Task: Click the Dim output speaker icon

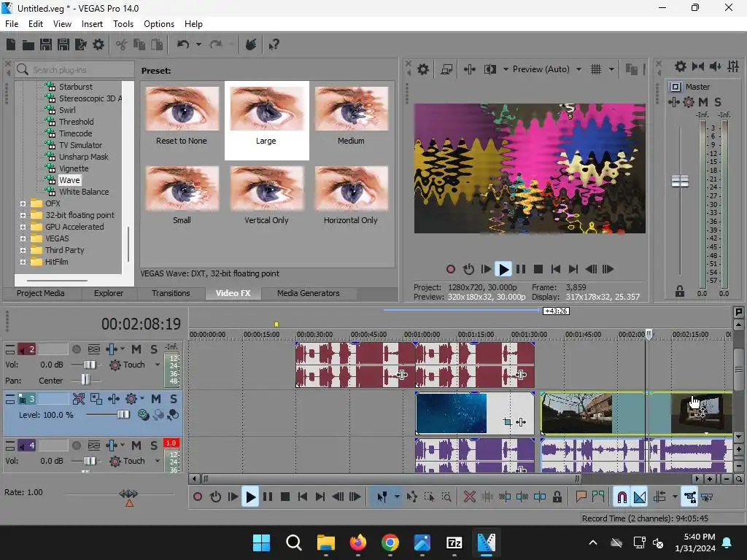Action: pyautogui.click(x=715, y=66)
